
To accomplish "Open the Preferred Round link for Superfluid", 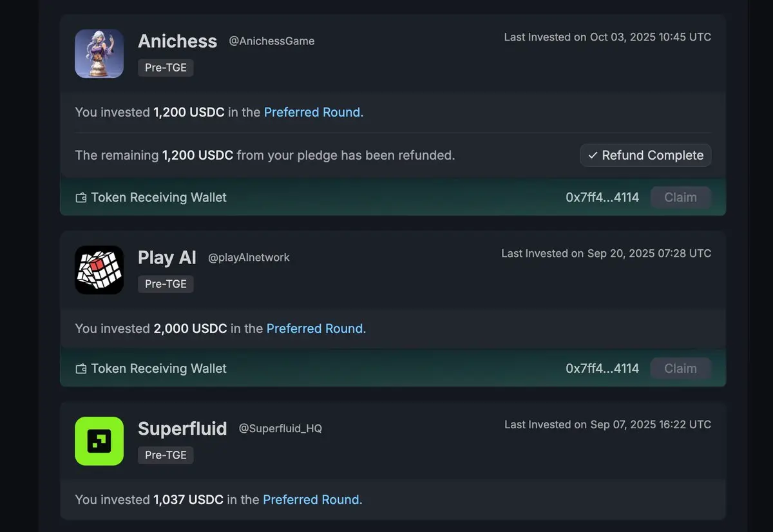I will coord(312,500).
